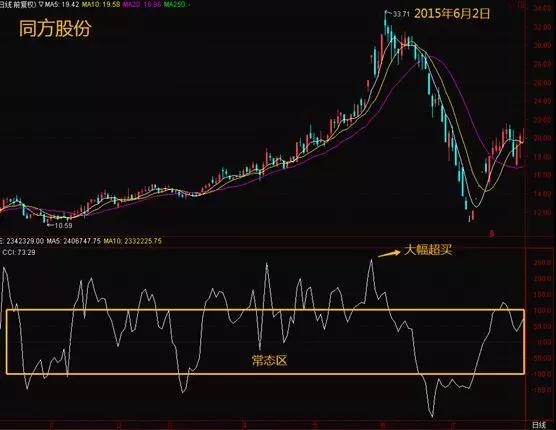Screen dimensions: 556x430
Task: Open the 前复权 price adjustment option
Action: tap(23, 5)
